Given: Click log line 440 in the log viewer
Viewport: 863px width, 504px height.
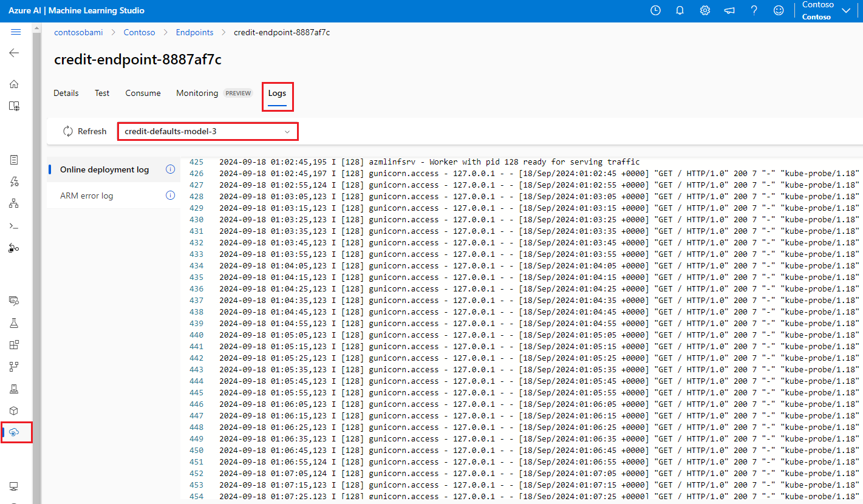Looking at the screenshot, I should click(425, 335).
